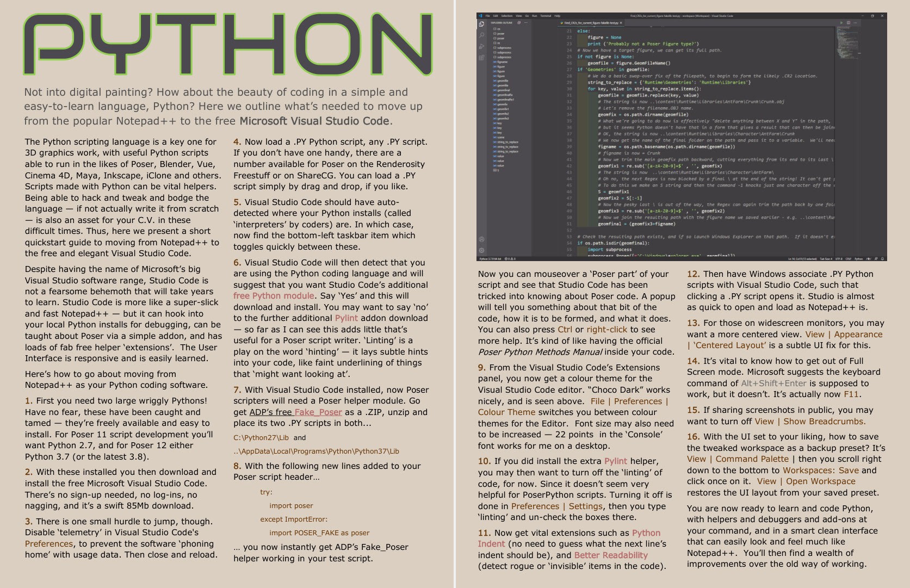
Task: Click the code line 'S = geomfix1'
Action: click(613, 192)
